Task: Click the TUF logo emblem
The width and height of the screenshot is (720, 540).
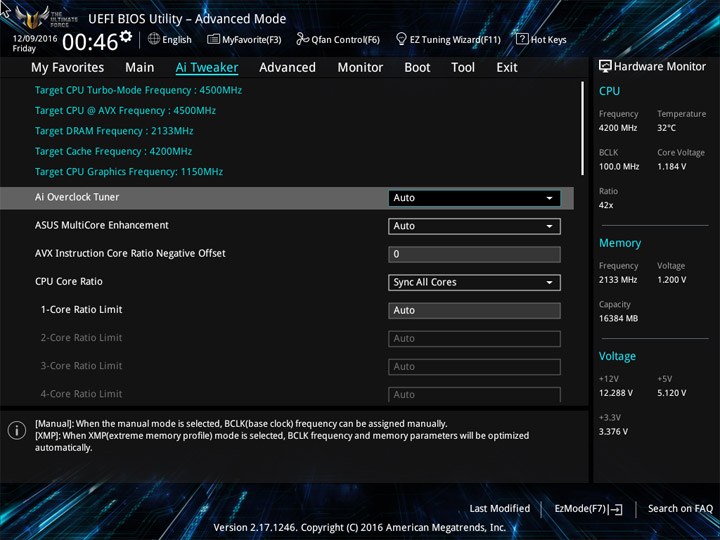Action: coord(32,17)
